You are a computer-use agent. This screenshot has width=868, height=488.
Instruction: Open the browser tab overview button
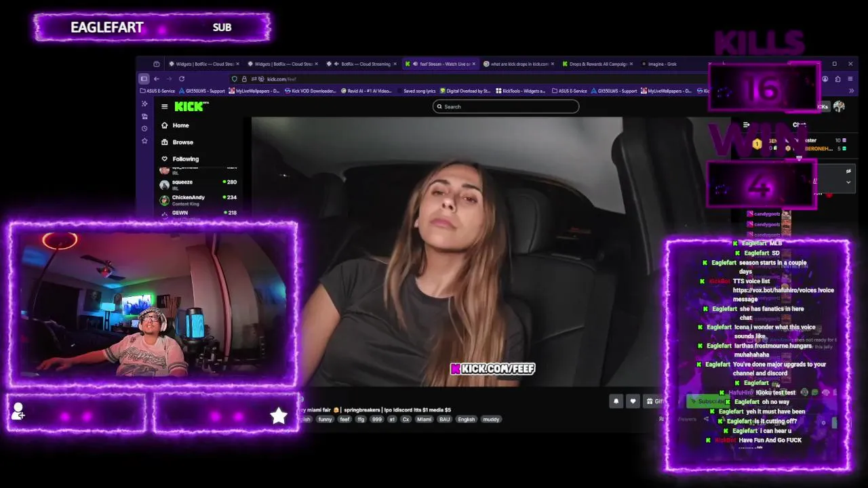(x=156, y=64)
